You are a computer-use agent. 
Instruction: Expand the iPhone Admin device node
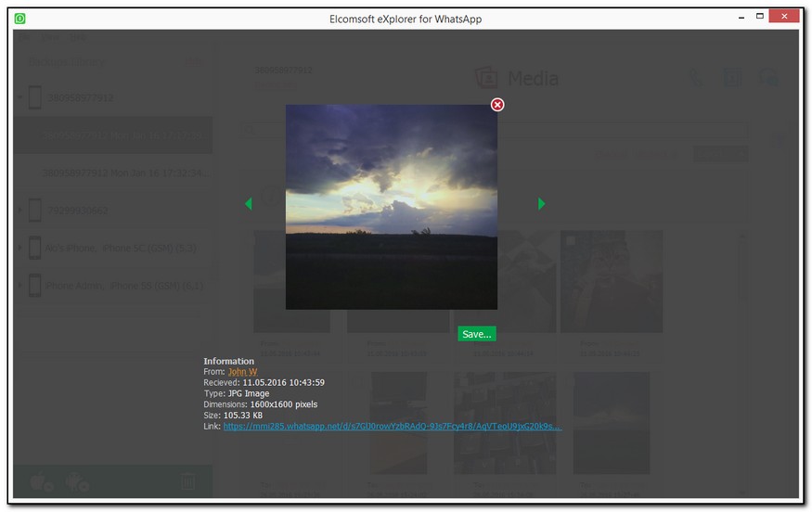pyautogui.click(x=20, y=286)
